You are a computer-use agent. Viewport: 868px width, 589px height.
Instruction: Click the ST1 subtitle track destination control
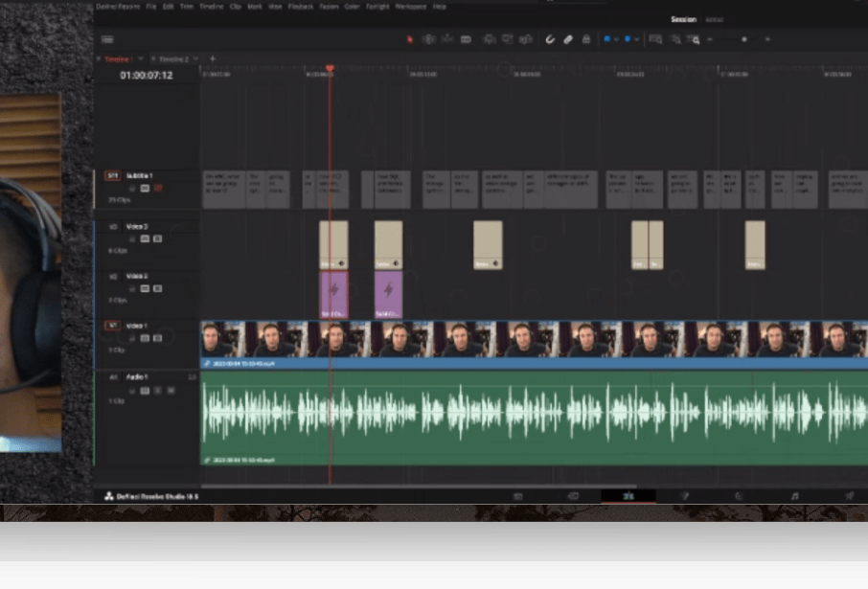(x=112, y=175)
